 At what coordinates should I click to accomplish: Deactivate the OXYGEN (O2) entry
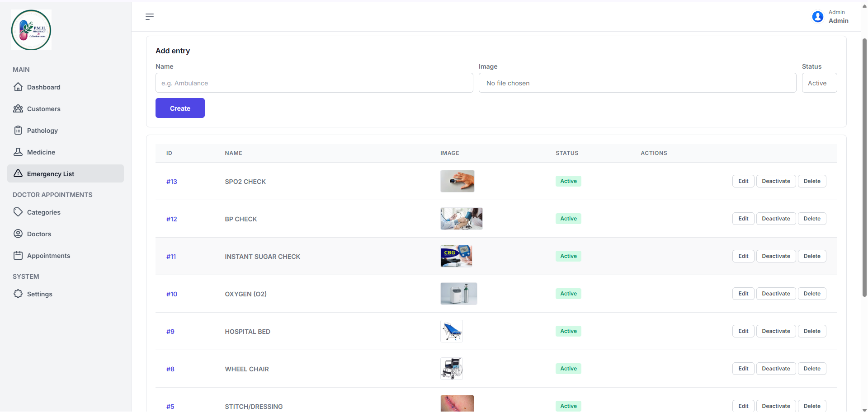(776, 294)
